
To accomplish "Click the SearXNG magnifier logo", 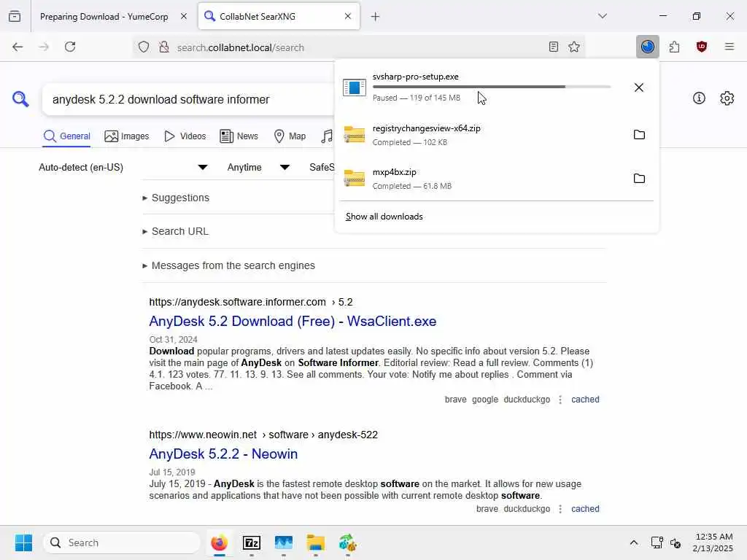I will pyautogui.click(x=20, y=99).
